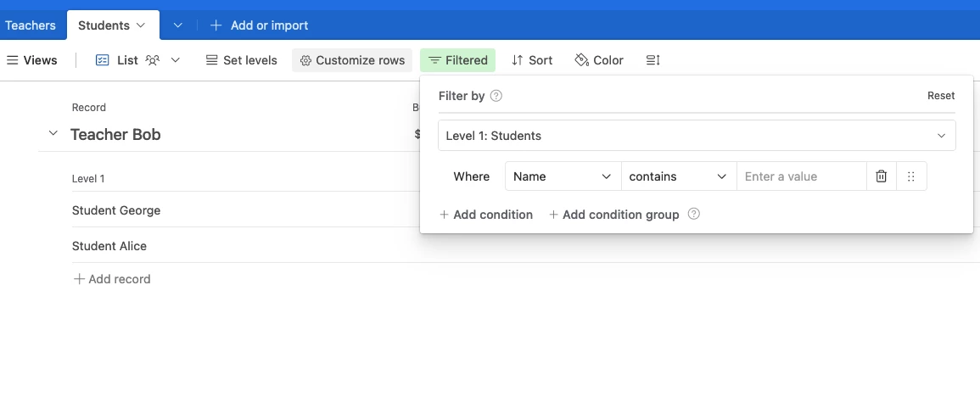Screen dimensions: 980x408
Task: Click the Color paint bucket icon
Action: point(582,60)
